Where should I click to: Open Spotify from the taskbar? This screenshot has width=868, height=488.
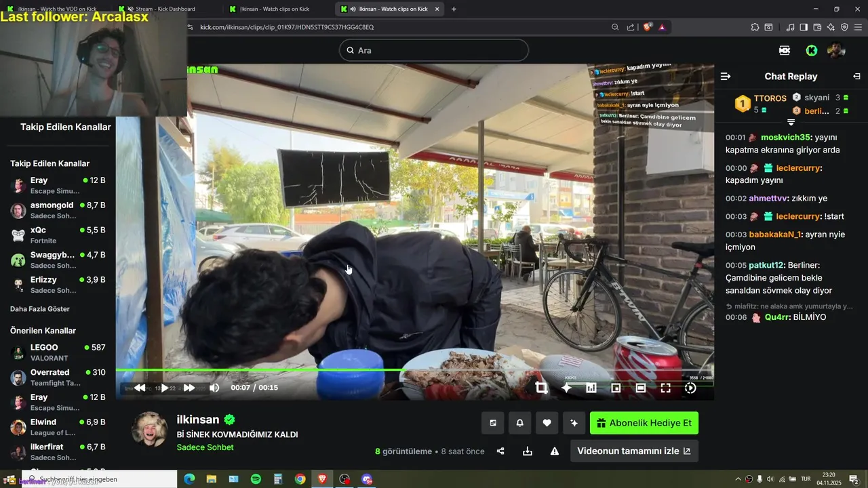(x=256, y=479)
